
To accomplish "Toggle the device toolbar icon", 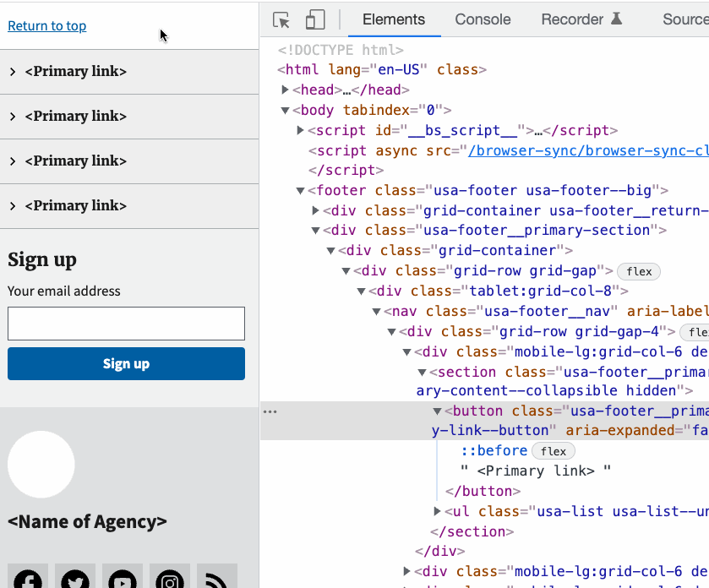I will (x=315, y=20).
